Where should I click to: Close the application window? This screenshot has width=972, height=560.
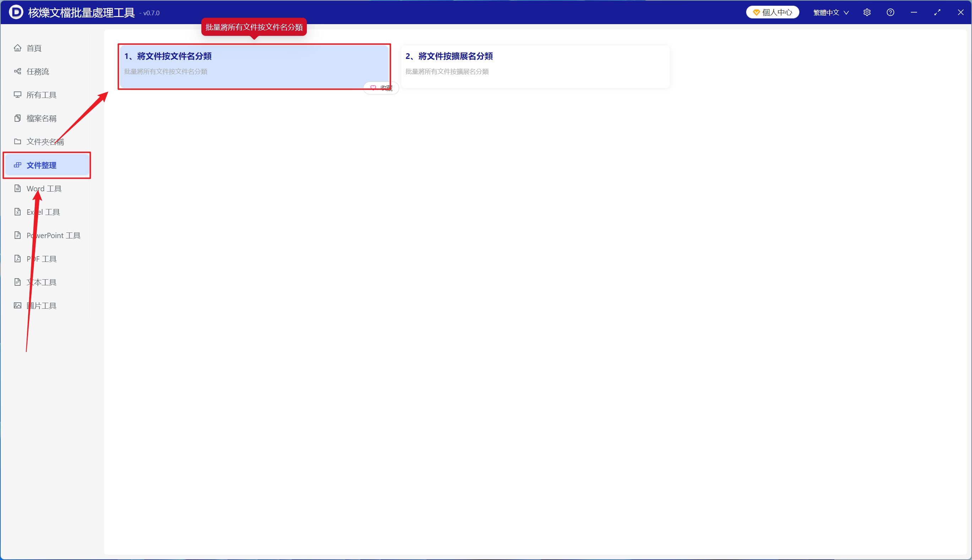[x=961, y=12]
